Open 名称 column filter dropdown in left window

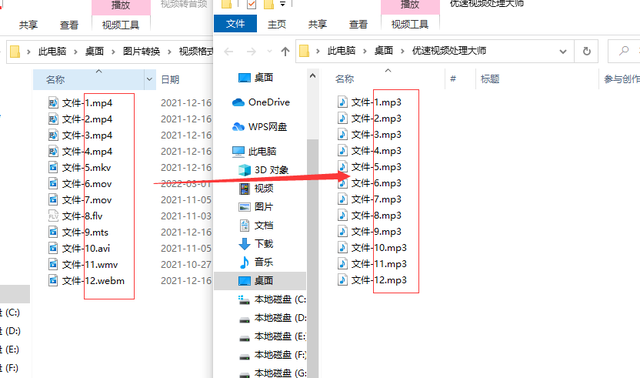click(149, 79)
